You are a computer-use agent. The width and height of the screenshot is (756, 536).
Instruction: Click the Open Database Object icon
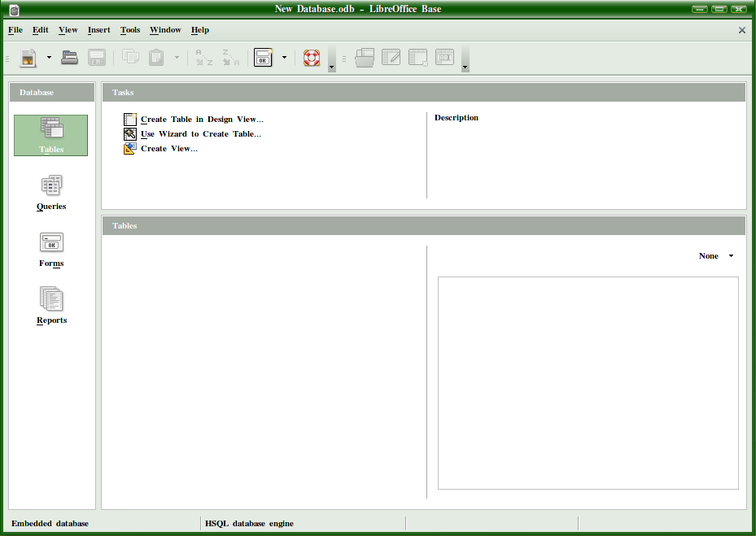[365, 58]
